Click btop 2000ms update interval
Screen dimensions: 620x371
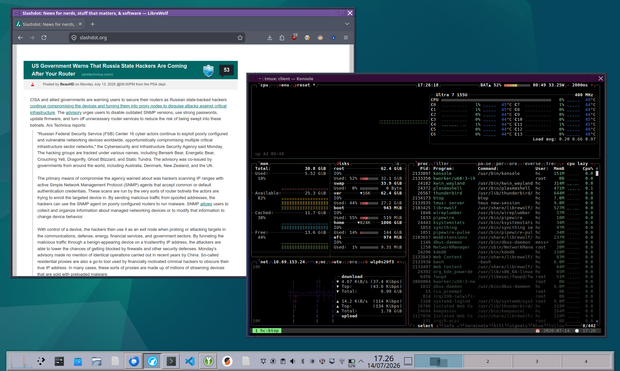580,85
